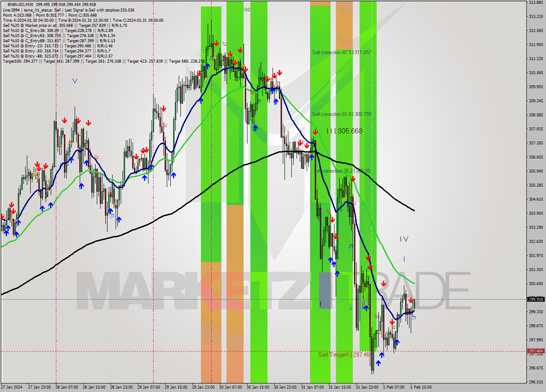Click the 311.900 price axis label
546x392 pixels.
click(536, 44)
